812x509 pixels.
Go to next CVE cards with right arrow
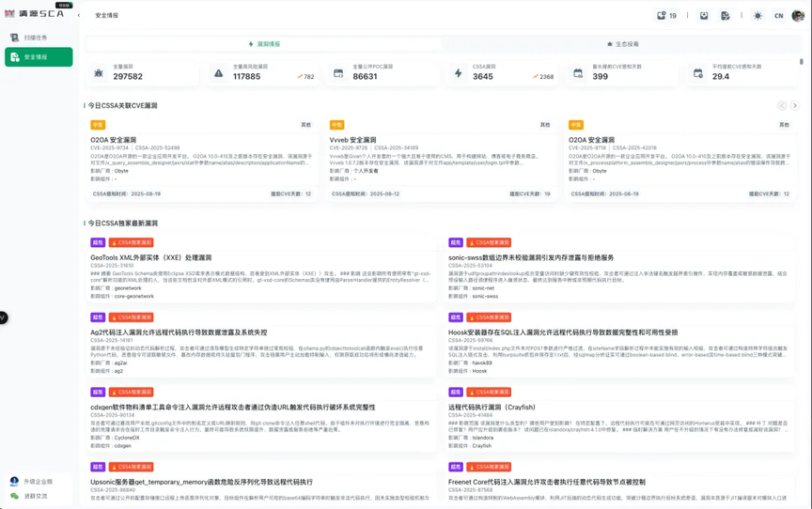(x=794, y=105)
